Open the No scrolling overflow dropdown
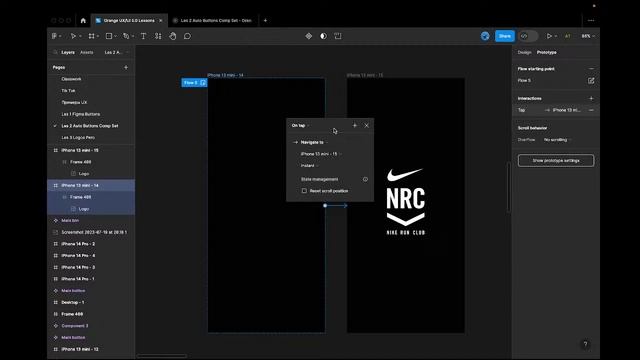Image resolution: width=640 pixels, height=360 pixels. coord(558,140)
